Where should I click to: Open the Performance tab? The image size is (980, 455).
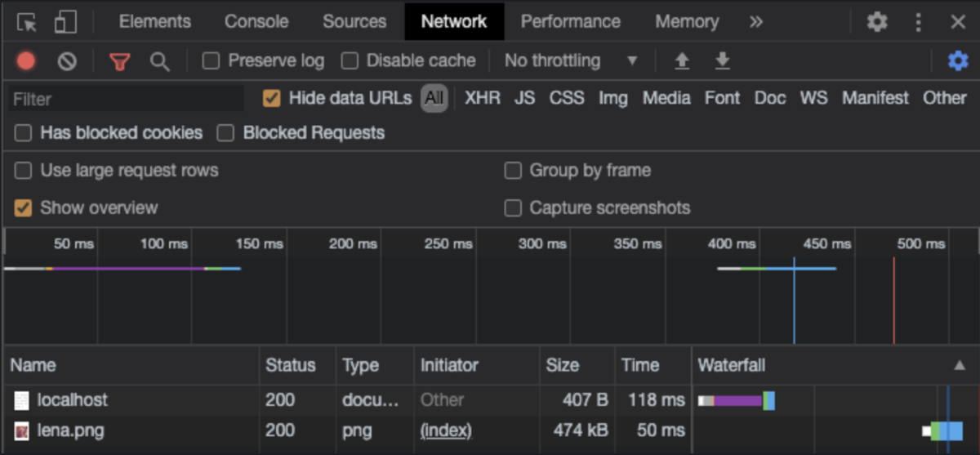pyautogui.click(x=570, y=22)
